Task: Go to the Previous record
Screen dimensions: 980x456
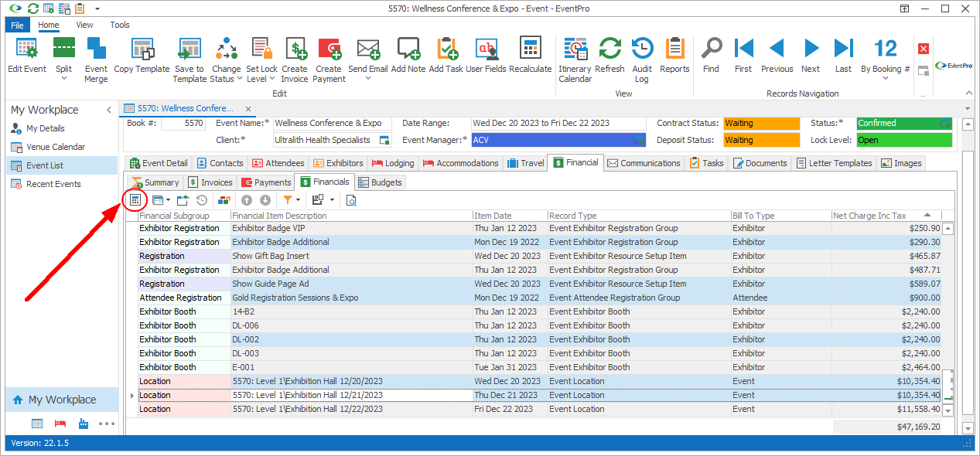Action: pyautogui.click(x=777, y=56)
